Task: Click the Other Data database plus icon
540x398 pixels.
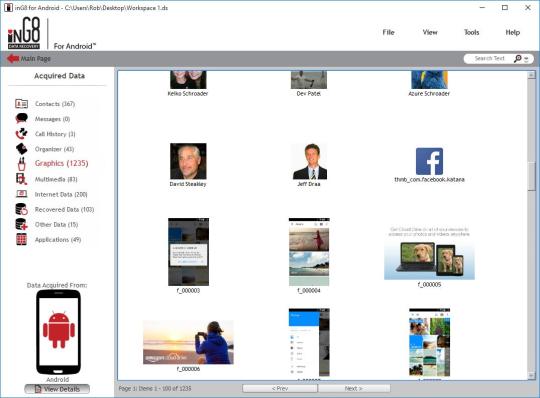Action: click(21, 224)
